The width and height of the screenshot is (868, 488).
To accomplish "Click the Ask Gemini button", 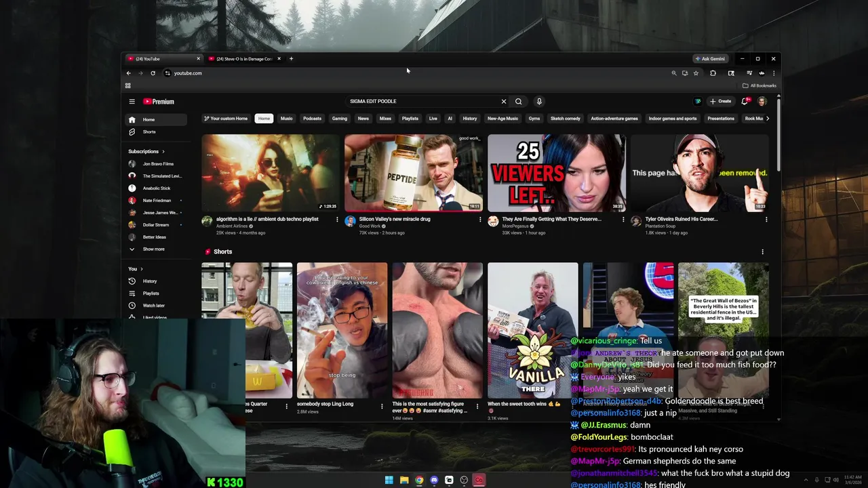I will [x=710, y=59].
